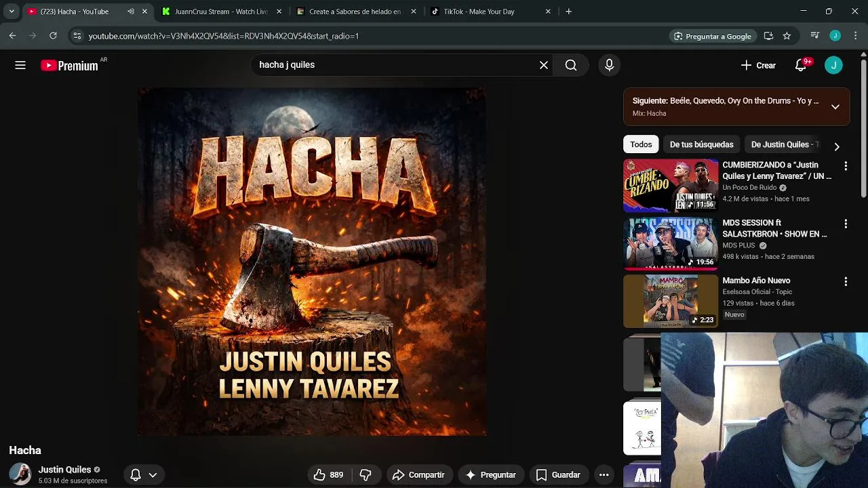Open options for CUMBIERIZANDO video
Viewport: 868px width, 488px height.
(846, 166)
